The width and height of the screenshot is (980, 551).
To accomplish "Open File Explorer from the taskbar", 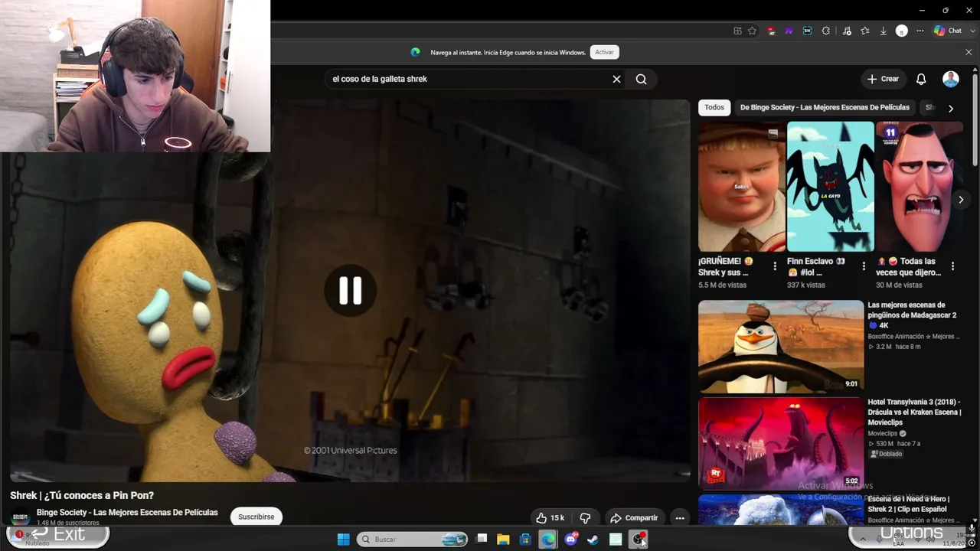I will [503, 540].
